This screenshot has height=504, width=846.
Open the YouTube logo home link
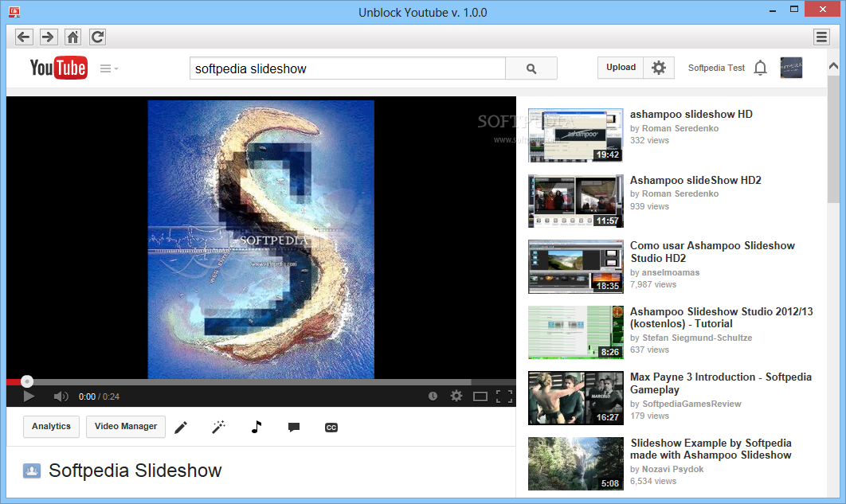pos(58,68)
